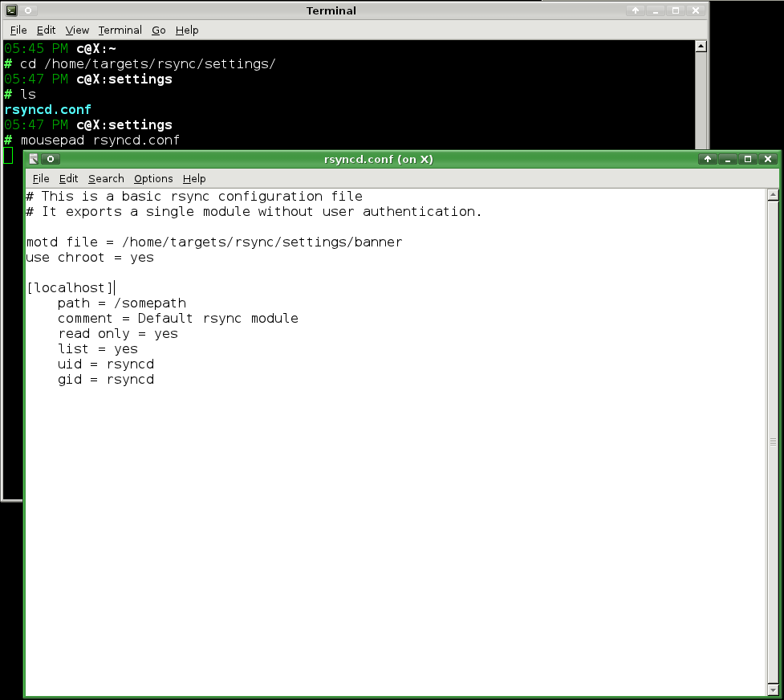Viewport: 784px width, 700px height.
Task: Minimize the rsyncd.conf editor window
Action: pyautogui.click(x=728, y=159)
